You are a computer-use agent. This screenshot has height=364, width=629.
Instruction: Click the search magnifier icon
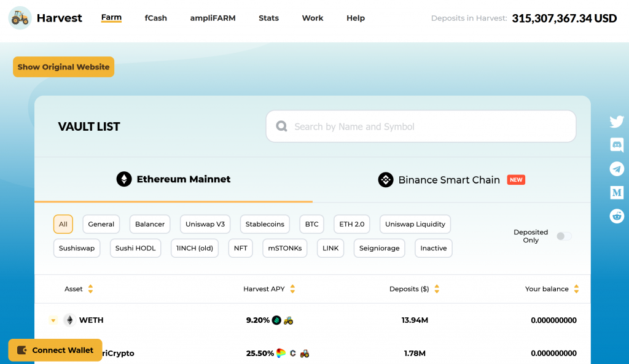click(281, 126)
